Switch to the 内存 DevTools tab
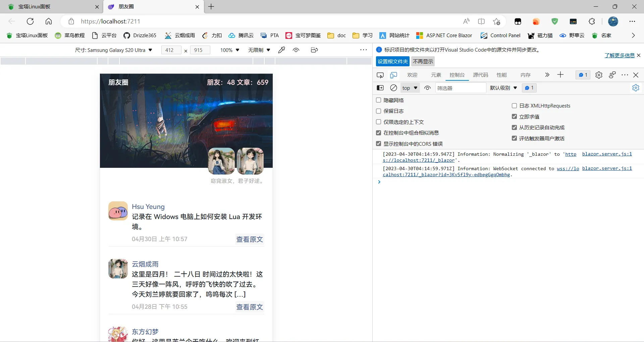The width and height of the screenshot is (644, 342). click(x=526, y=75)
